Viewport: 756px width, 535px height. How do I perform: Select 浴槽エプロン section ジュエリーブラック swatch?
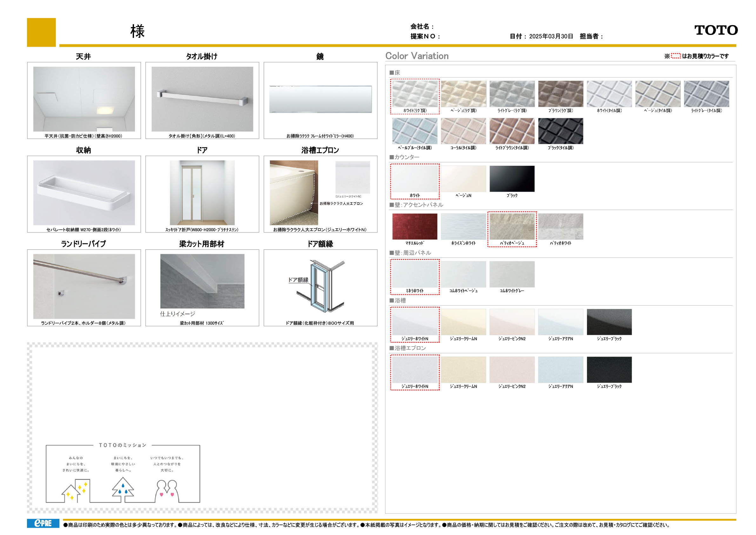tap(609, 370)
